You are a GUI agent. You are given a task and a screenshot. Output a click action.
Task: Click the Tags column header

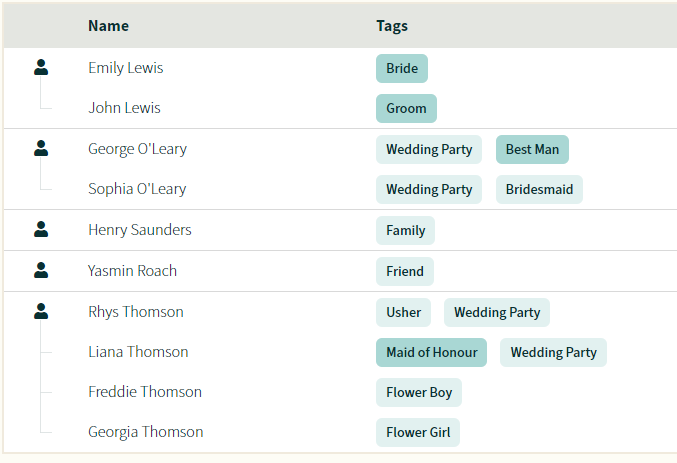coord(392,26)
